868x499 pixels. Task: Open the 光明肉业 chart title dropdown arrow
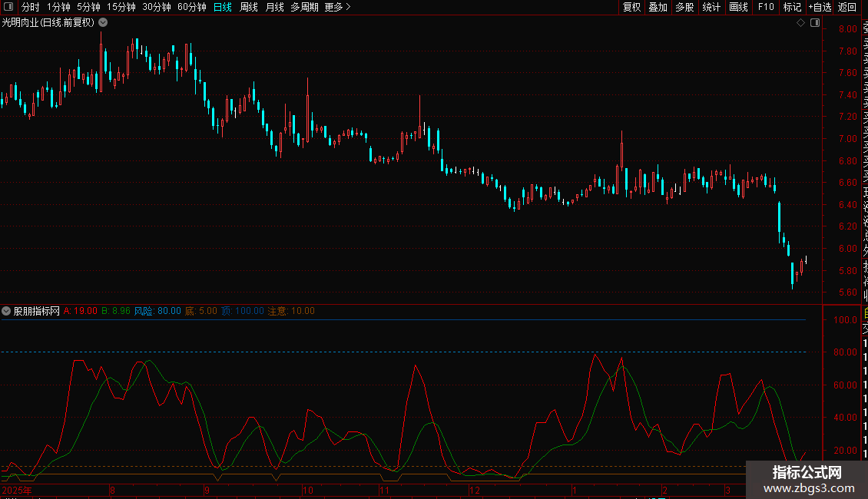click(103, 23)
